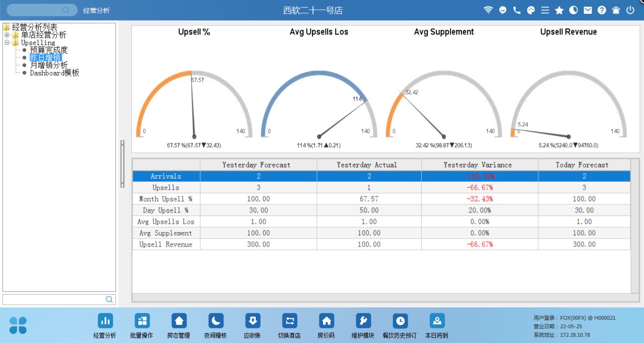This screenshot has height=343, width=644.
Task: Collapse the Upselling tree node
Action: tap(7, 43)
